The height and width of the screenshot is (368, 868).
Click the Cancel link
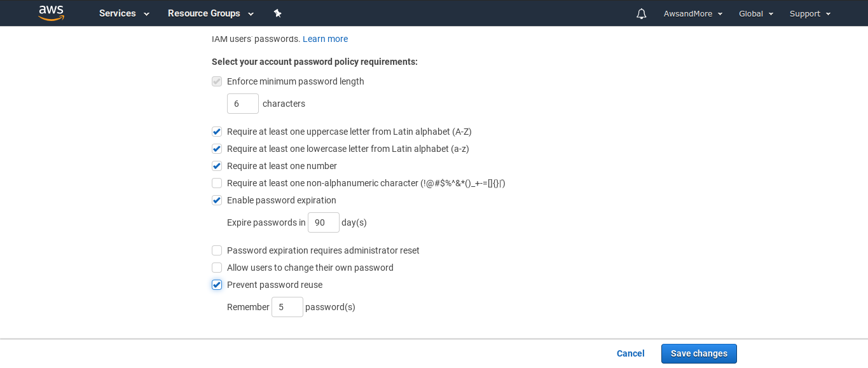631,353
